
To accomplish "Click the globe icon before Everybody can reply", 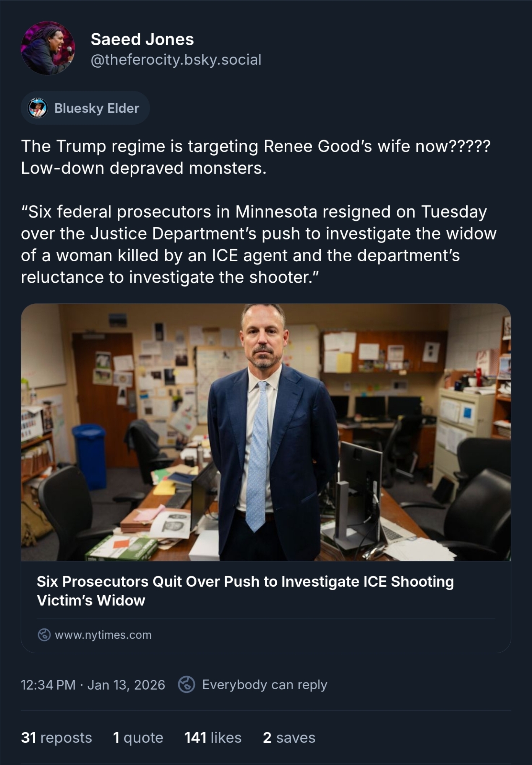I will click(x=187, y=684).
